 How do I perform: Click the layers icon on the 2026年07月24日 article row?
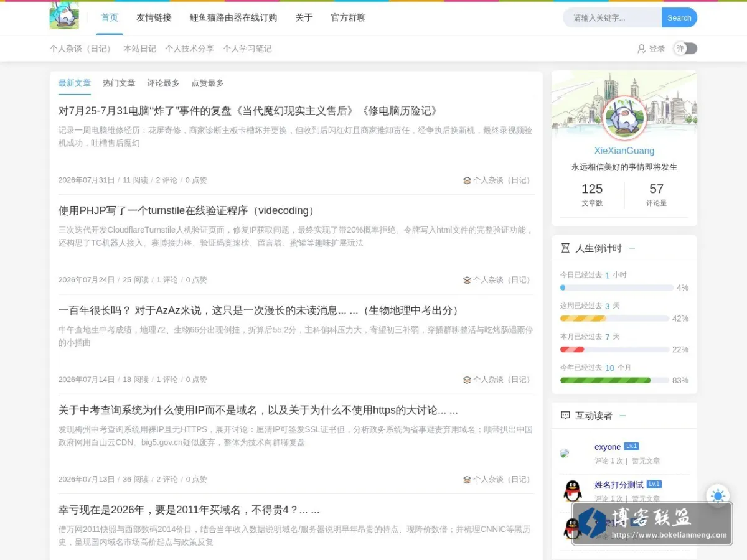(x=467, y=280)
